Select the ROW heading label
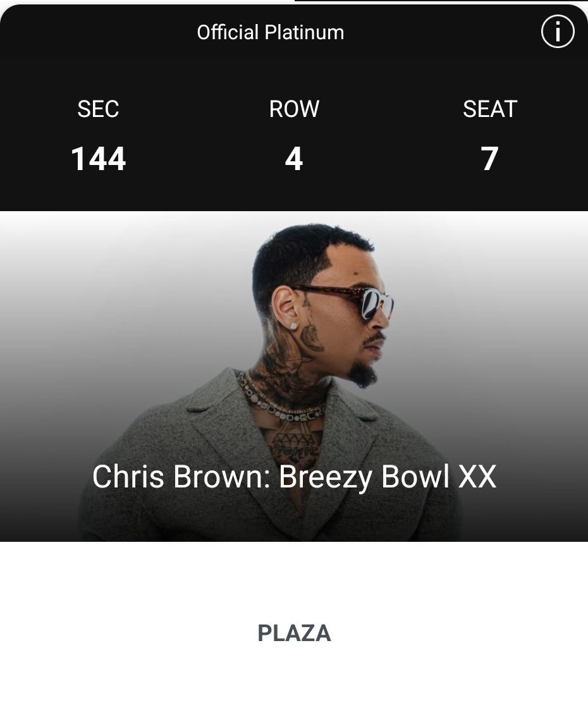This screenshot has width=588, height=710. tap(294, 109)
